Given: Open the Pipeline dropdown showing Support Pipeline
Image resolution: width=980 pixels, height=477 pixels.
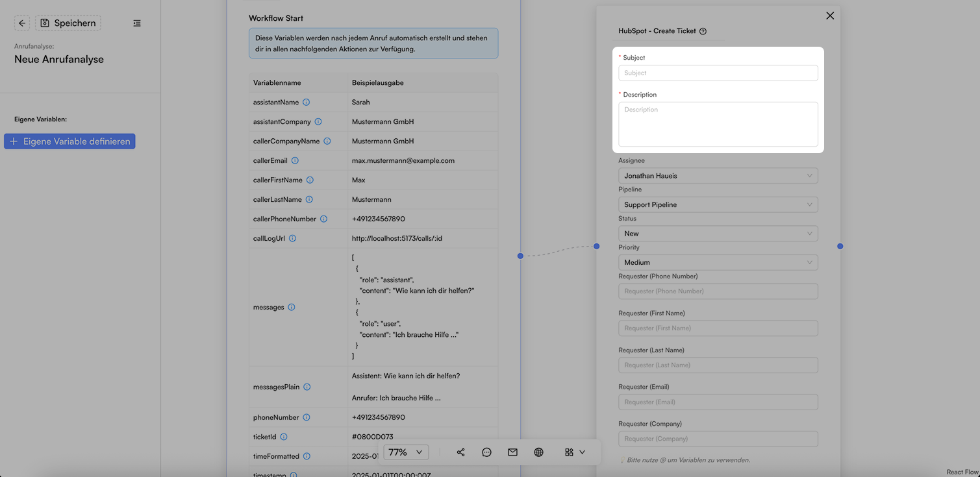Looking at the screenshot, I should (x=718, y=204).
